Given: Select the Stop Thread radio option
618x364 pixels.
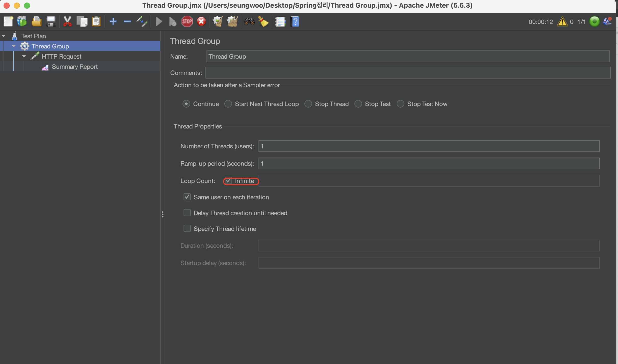Looking at the screenshot, I should tap(308, 104).
